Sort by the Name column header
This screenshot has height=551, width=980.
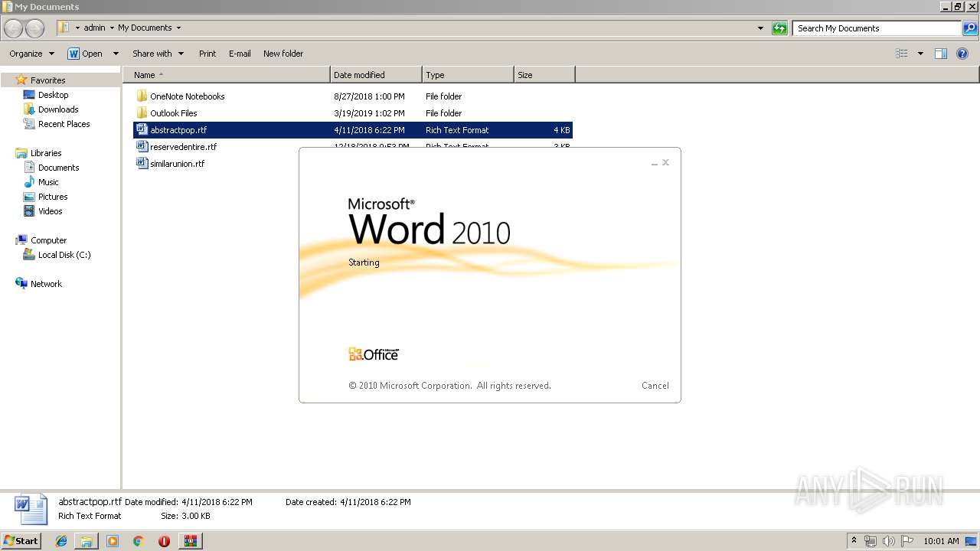click(227, 75)
